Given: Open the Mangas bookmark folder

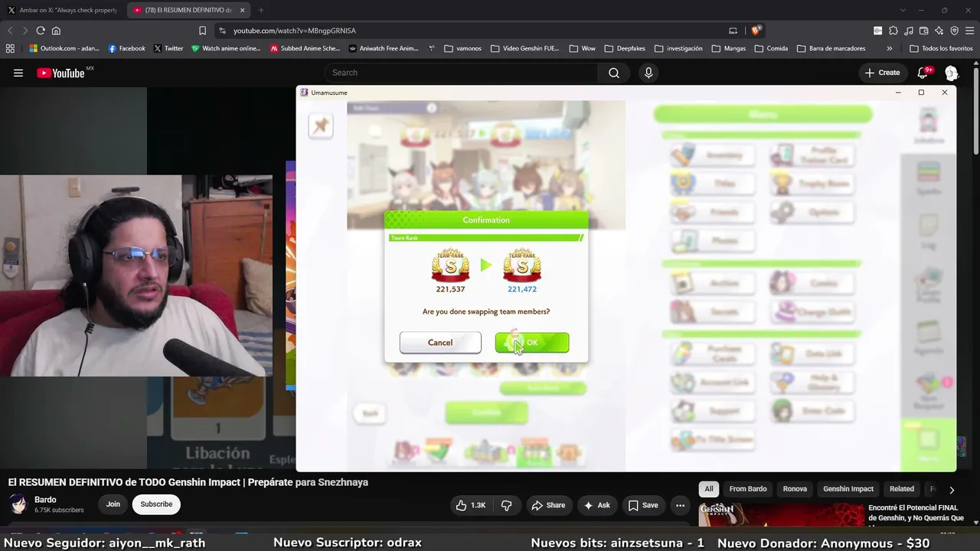Looking at the screenshot, I should click(x=728, y=48).
